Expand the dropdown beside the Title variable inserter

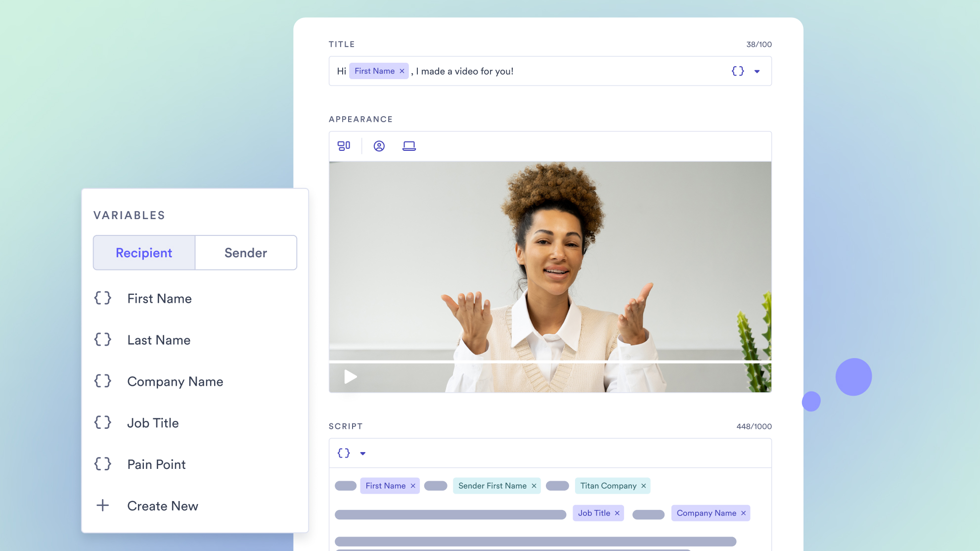coord(757,71)
